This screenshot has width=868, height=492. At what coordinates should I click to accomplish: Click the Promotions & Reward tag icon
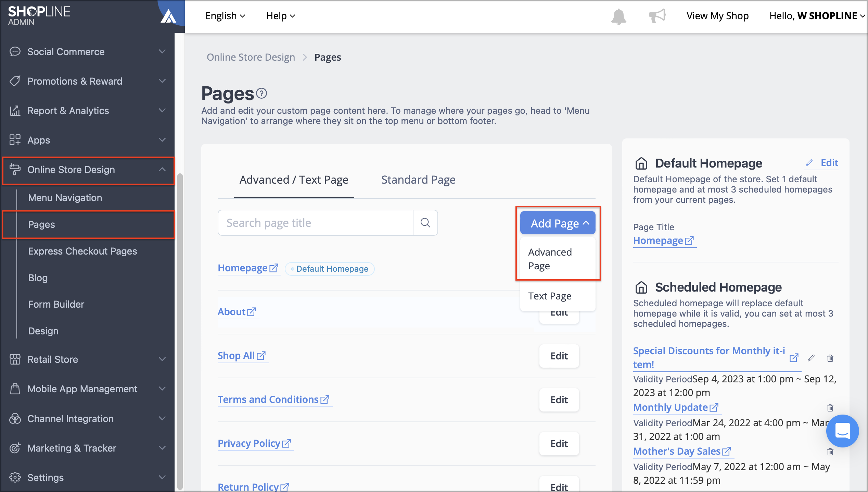(15, 81)
